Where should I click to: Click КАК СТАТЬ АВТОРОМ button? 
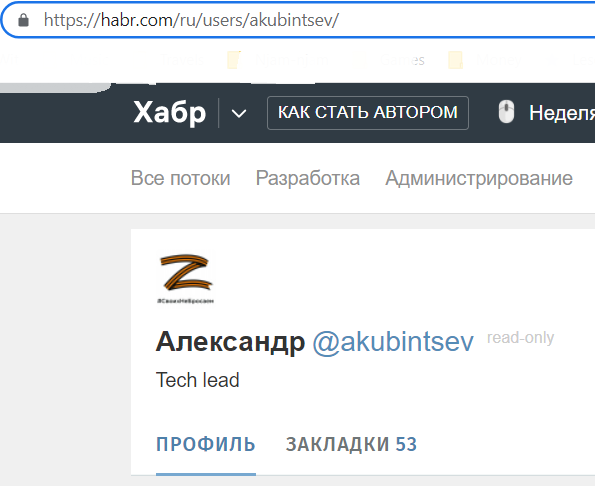coord(368,113)
